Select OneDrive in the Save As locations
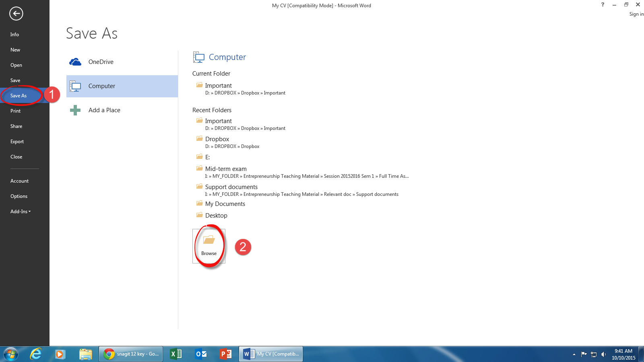644x362 pixels. (101, 62)
